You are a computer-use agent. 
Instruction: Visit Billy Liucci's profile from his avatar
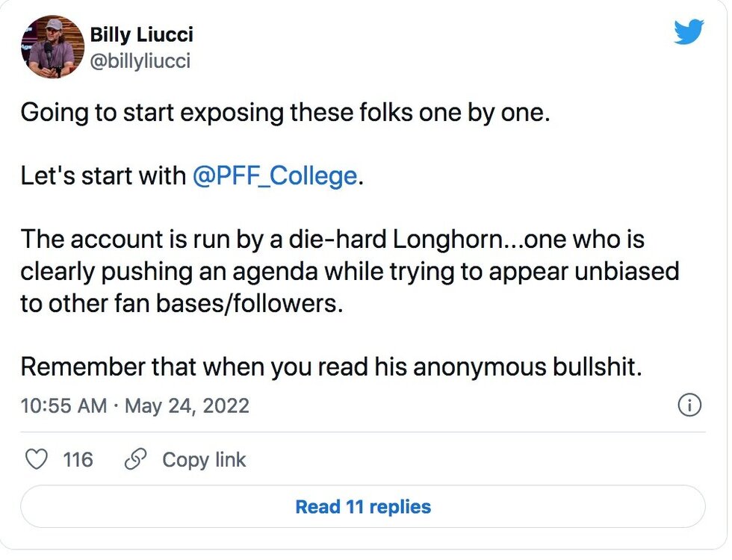[53, 47]
